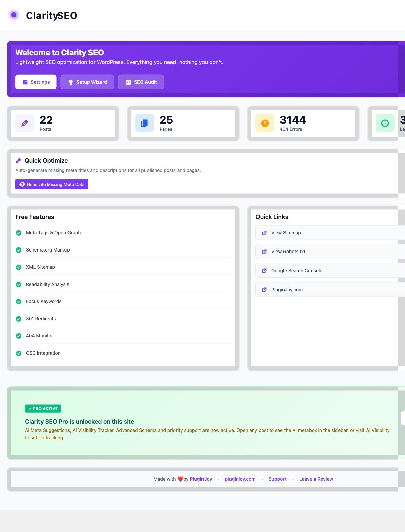
Task: Click the warning icon beside 404 Errors
Action: click(265, 123)
